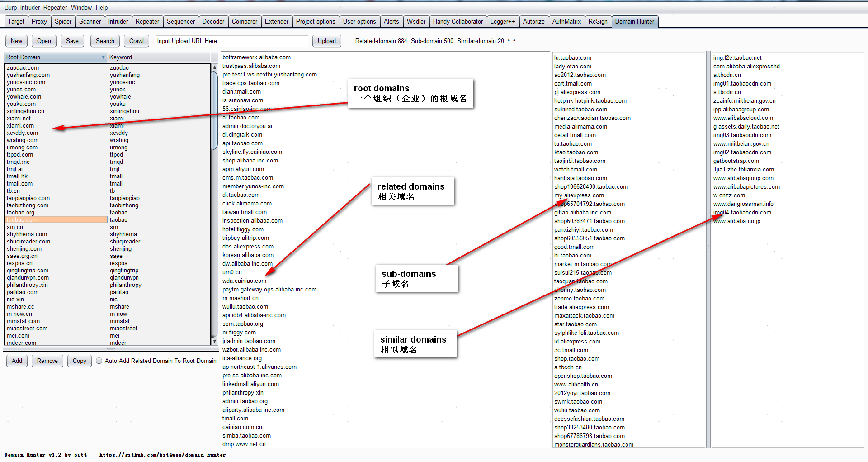Switch to the Decoder tab

pyautogui.click(x=213, y=21)
